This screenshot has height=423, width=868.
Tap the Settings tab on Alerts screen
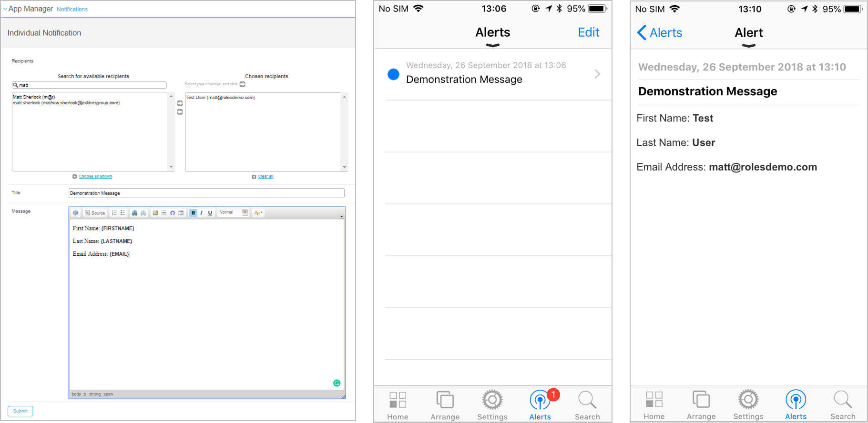point(492,406)
